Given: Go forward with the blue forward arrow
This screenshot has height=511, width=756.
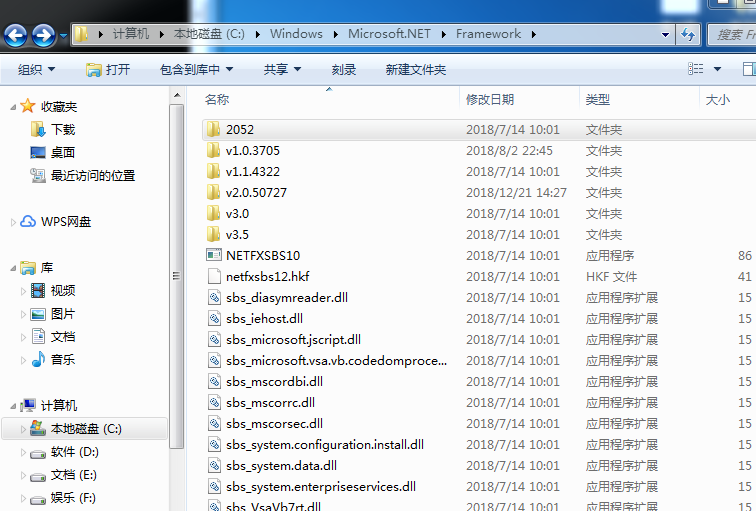Looking at the screenshot, I should click(x=43, y=35).
